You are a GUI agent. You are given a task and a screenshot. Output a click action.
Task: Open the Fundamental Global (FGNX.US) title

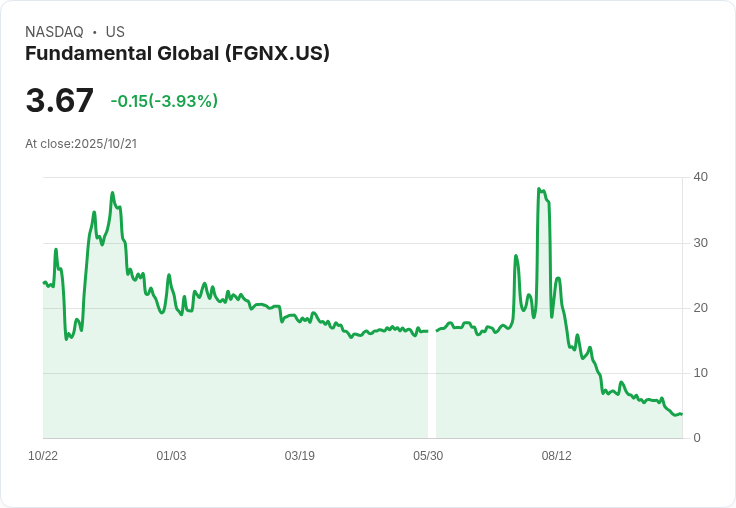tap(177, 53)
